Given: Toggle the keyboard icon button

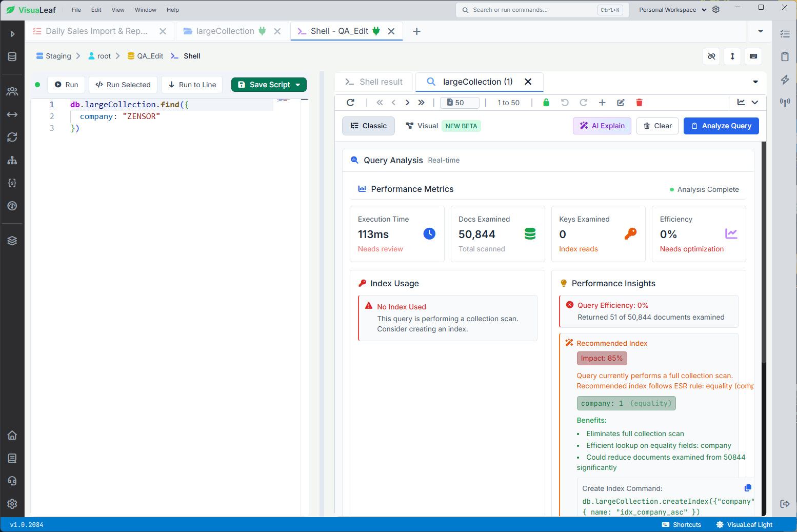Looking at the screenshot, I should click(x=753, y=56).
